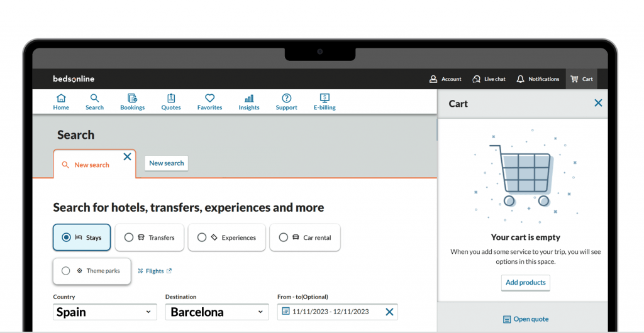Open Bookings section
Viewport: 644px width, 333px height.
tap(132, 102)
